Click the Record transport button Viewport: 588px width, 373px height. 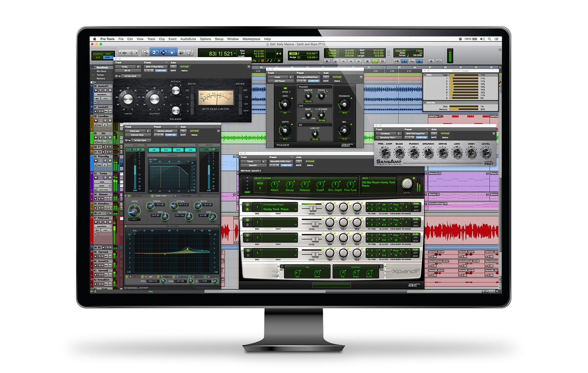point(383,61)
